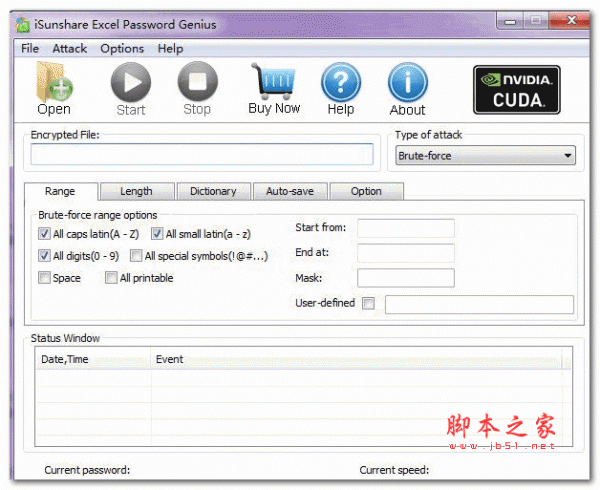This screenshot has height=490, width=600.
Task: Click the User-defined character set field
Action: pos(479,304)
